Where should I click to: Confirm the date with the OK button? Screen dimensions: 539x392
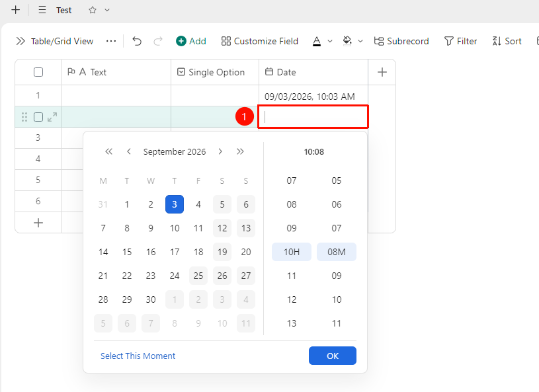tap(333, 356)
